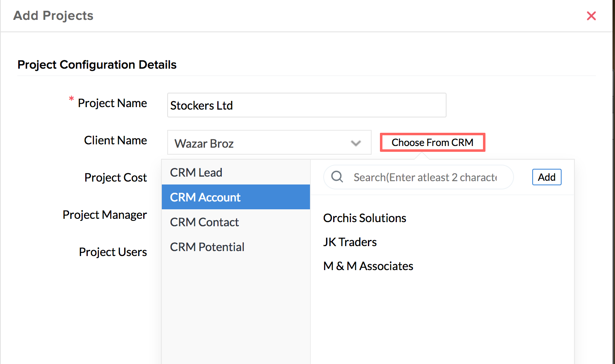This screenshot has width=615, height=364.
Task: Pick Orchis Solutions from the accounts
Action: [x=365, y=218]
